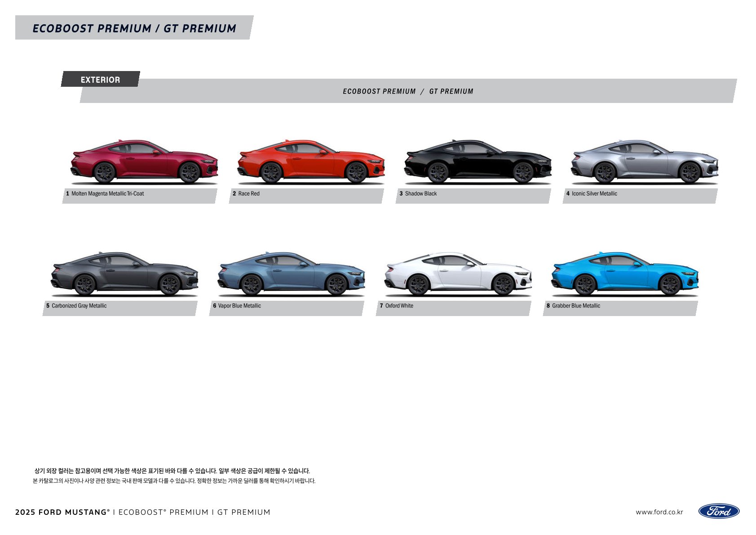Click the smaller Korean catalog information note
Image resolution: width=756 pixels, height=535 pixels.
pos(174,481)
